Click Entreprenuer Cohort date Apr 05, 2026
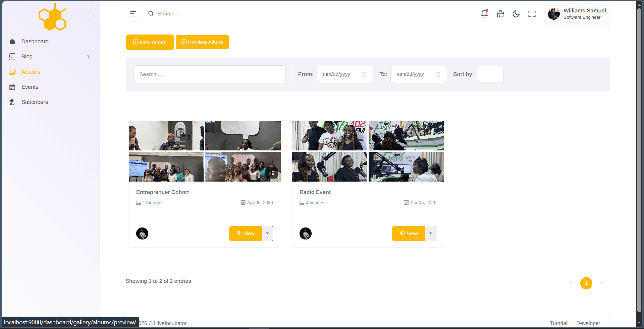Image resolution: width=644 pixels, height=329 pixels. [x=260, y=203]
